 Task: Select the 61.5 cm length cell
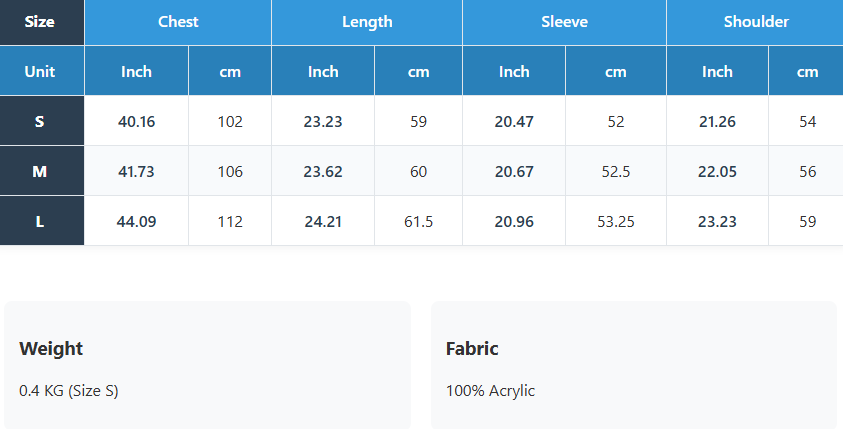418,222
